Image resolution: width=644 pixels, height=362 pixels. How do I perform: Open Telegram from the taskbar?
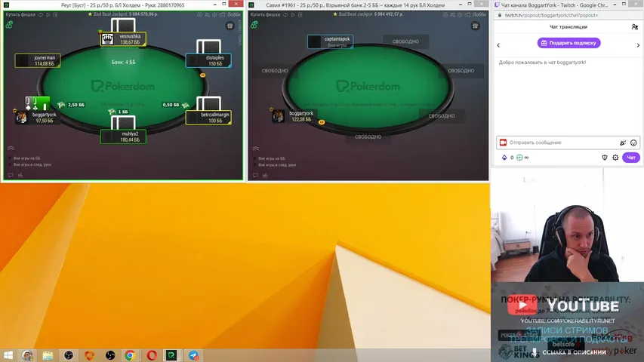[193, 355]
